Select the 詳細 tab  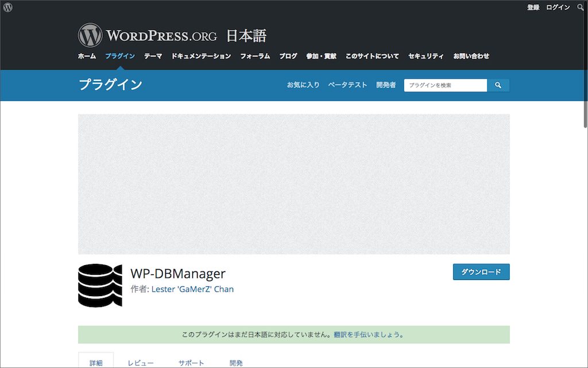coord(96,362)
